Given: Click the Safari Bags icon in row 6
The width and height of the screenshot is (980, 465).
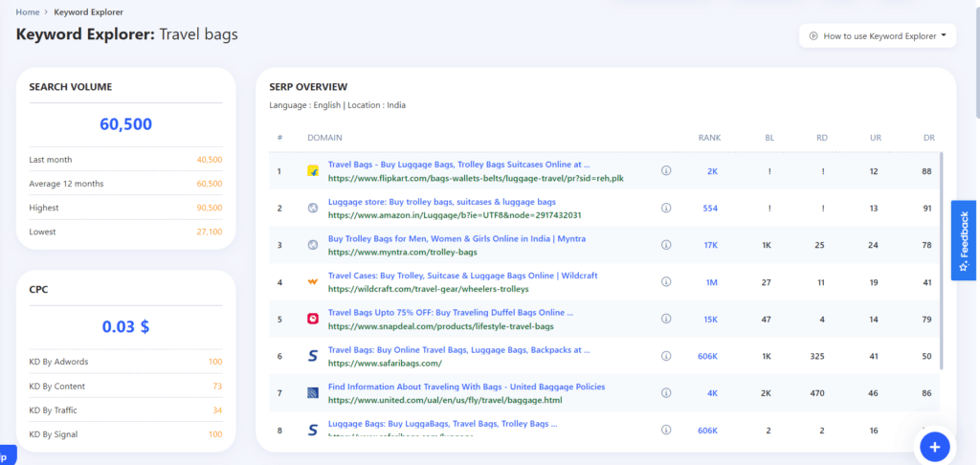Looking at the screenshot, I should pos(312,356).
